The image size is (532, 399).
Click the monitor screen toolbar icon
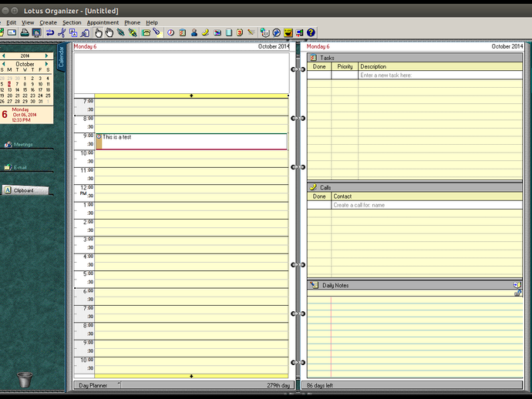tap(37, 32)
